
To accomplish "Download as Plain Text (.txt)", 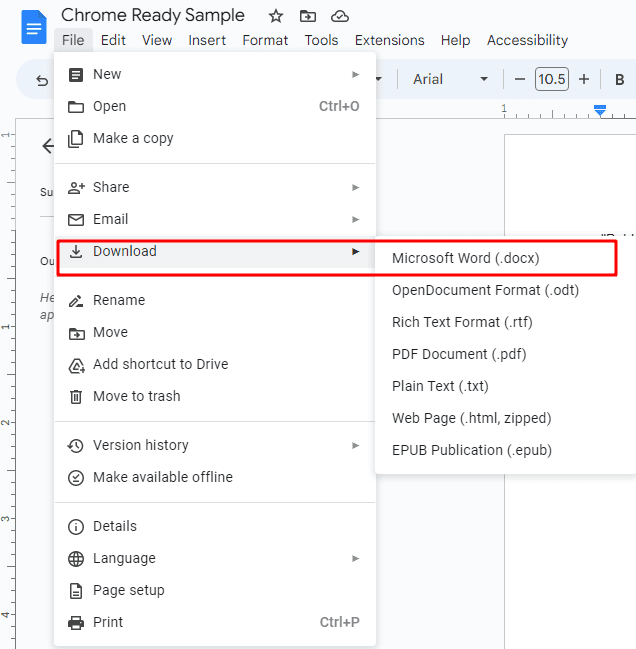I will [505, 386].
